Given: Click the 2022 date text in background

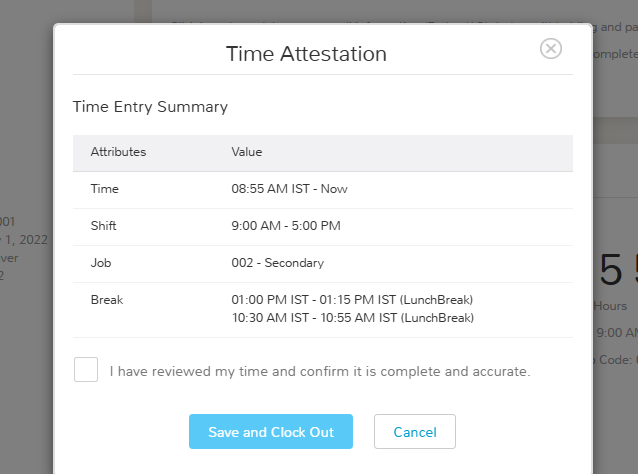Looking at the screenshot, I should tap(33, 240).
